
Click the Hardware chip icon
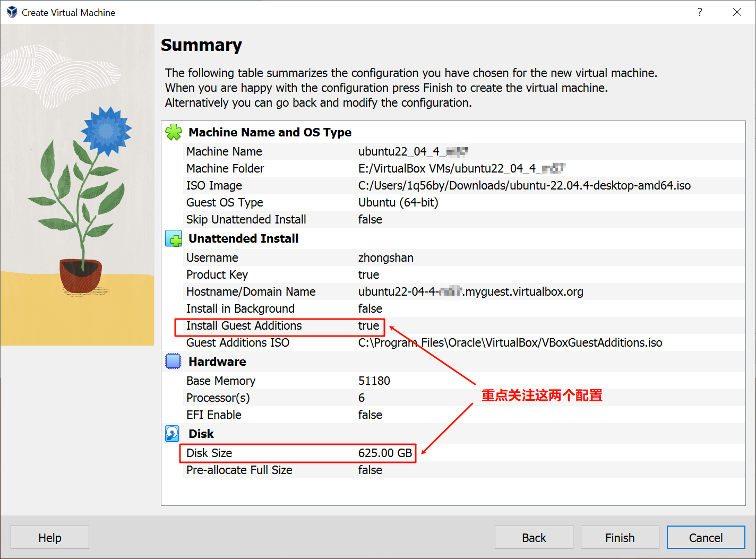click(174, 362)
